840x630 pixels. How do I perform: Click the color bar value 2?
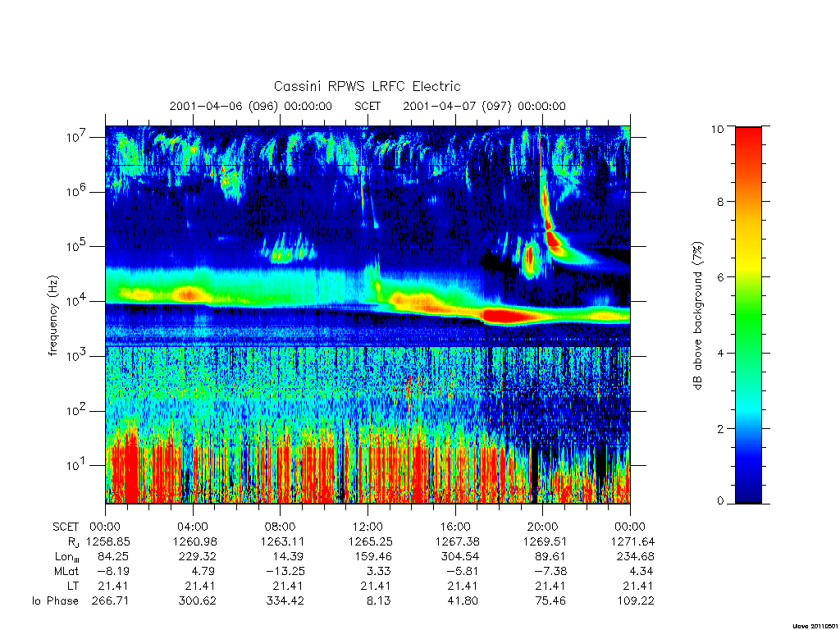720,428
